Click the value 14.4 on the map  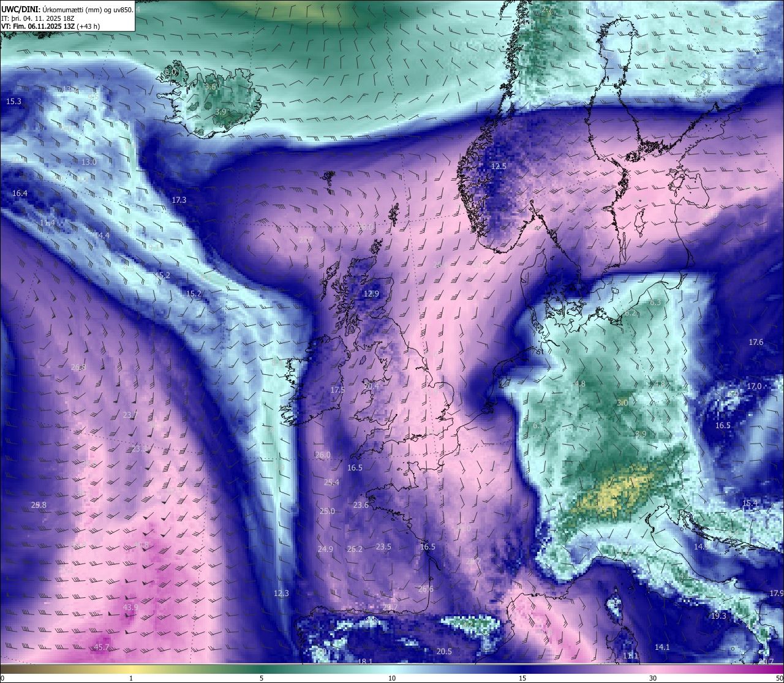102,235
